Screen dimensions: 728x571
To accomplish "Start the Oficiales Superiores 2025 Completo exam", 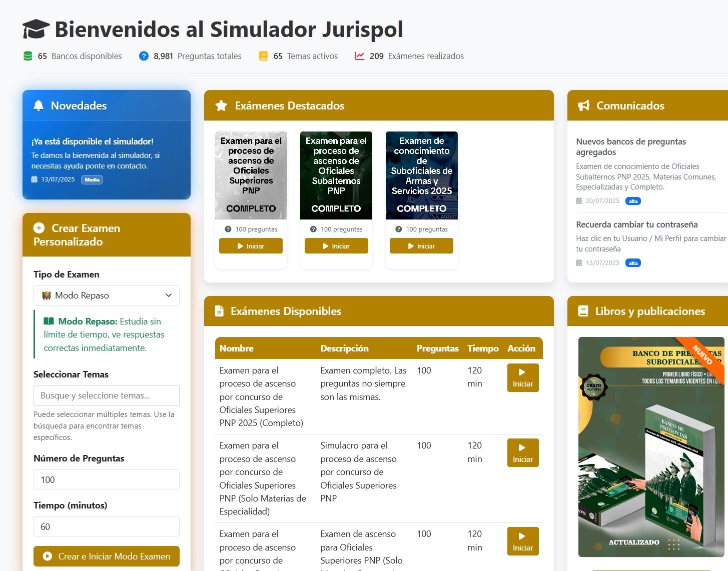I will pyautogui.click(x=523, y=378).
